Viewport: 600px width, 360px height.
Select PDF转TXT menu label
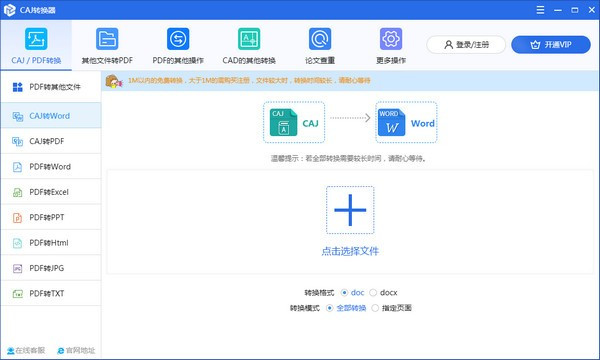pyautogui.click(x=47, y=293)
